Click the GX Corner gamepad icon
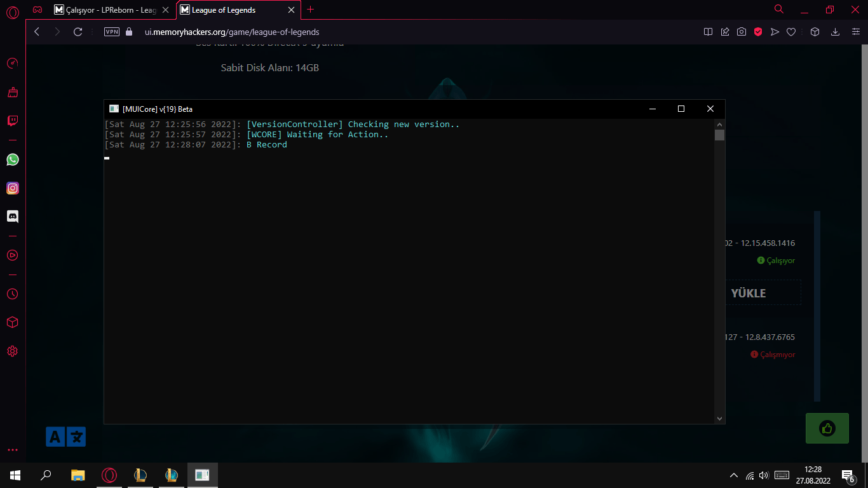Image resolution: width=868 pixels, height=488 pixels. point(38,10)
